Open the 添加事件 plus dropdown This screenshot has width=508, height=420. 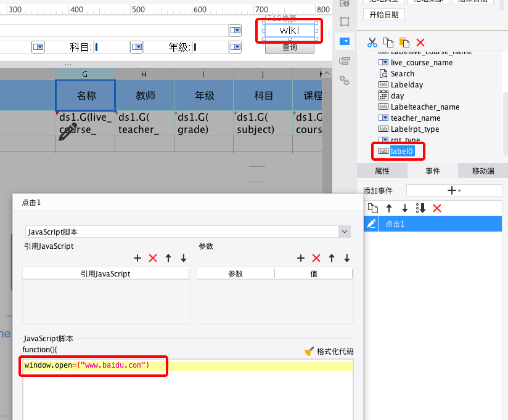click(454, 190)
